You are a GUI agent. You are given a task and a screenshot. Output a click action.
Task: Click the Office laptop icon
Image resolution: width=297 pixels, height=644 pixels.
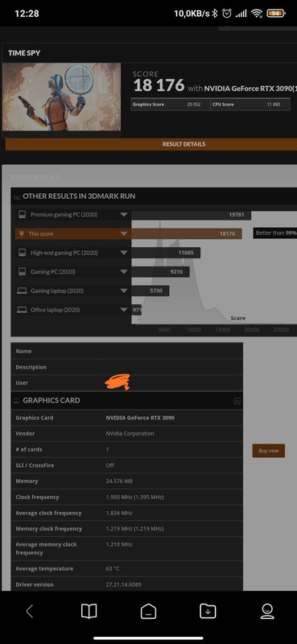[x=23, y=310]
